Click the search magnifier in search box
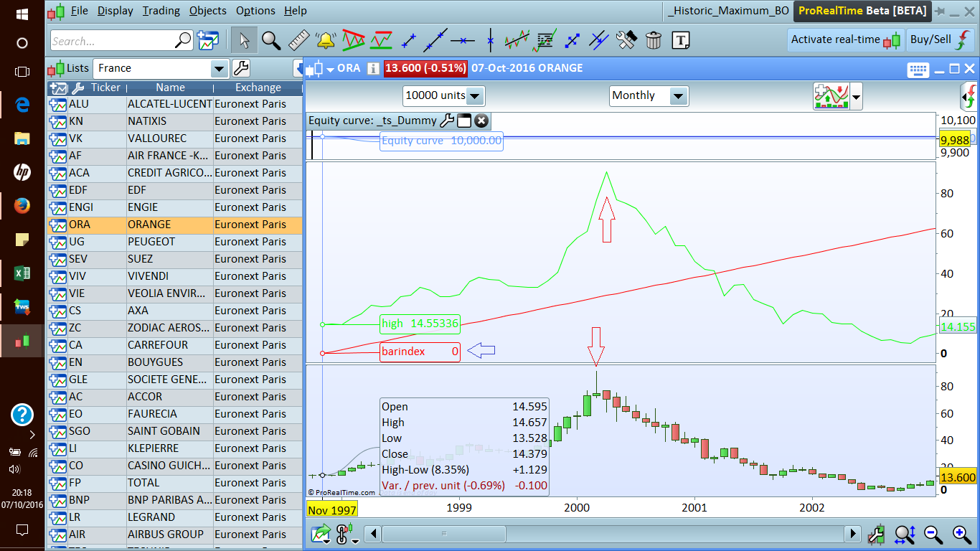 184,40
